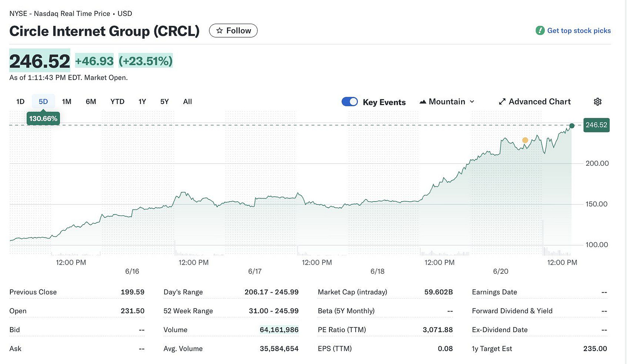The width and height of the screenshot is (627, 364).
Task: Click NYSE Nasdaq Real Time Price text
Action: (71, 14)
